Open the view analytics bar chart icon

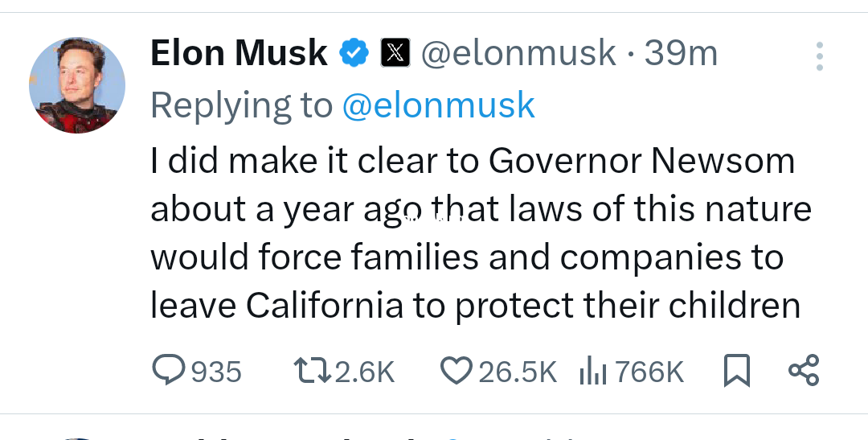pos(592,371)
